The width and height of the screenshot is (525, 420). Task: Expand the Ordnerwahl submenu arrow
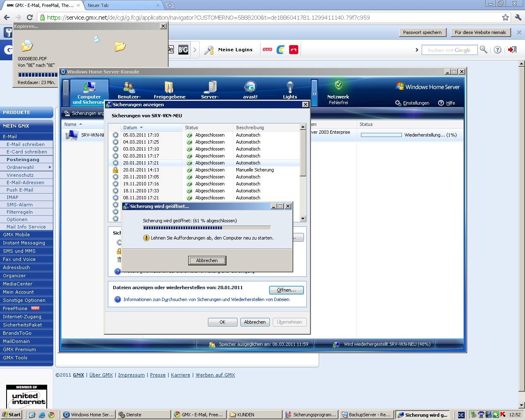pyautogui.click(x=50, y=167)
